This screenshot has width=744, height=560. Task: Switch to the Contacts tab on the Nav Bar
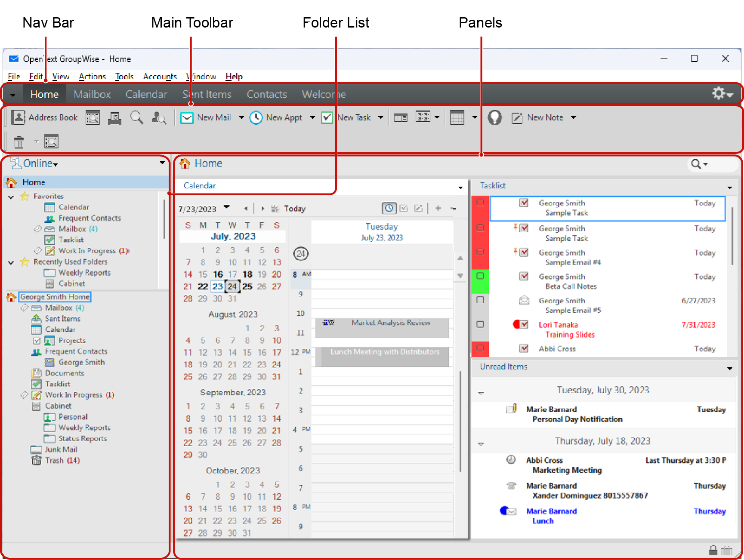pyautogui.click(x=267, y=94)
